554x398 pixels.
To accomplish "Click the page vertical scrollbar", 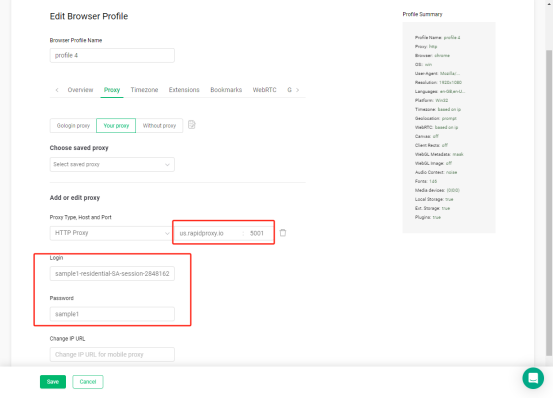I will 549,203.
